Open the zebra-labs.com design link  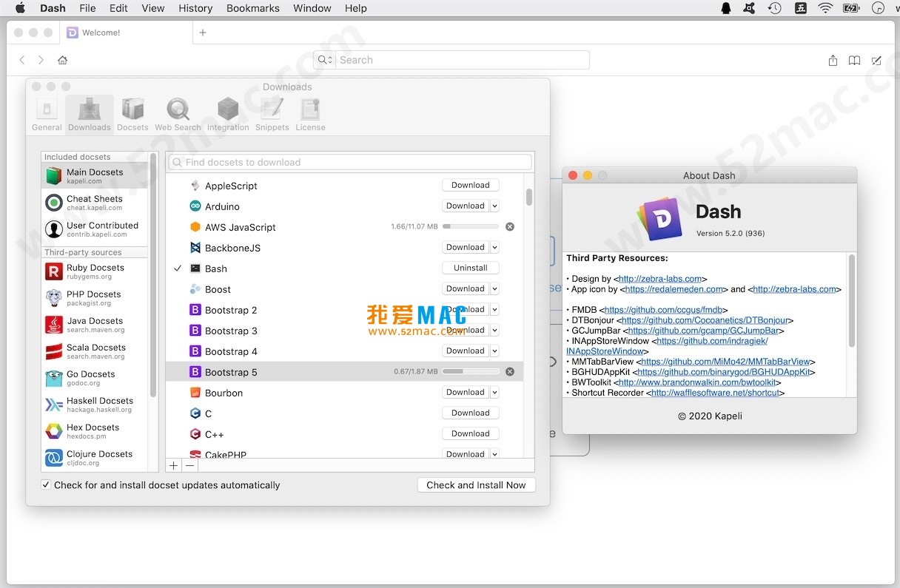[660, 279]
